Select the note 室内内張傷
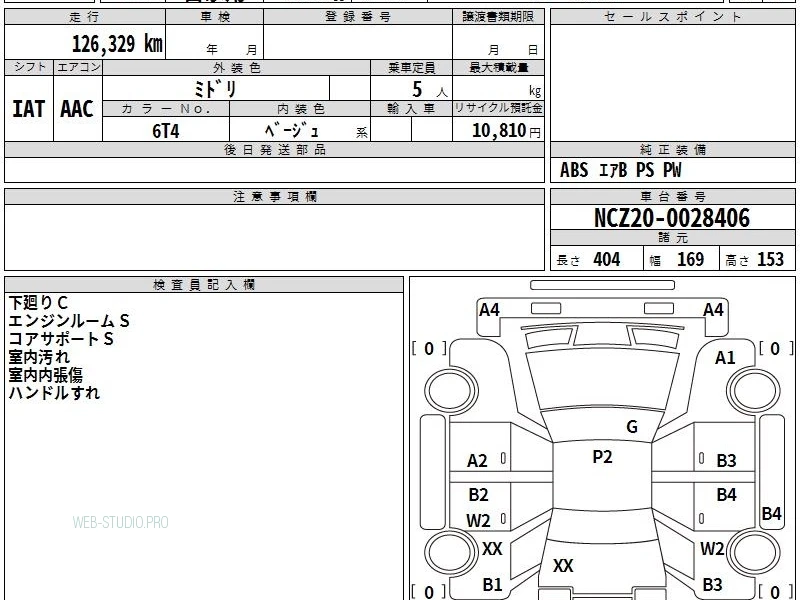The image size is (800, 600). point(45,375)
